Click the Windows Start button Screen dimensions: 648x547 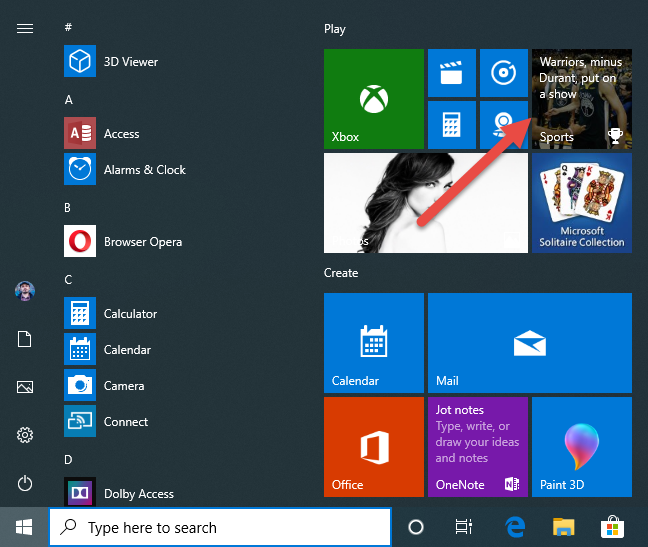pyautogui.click(x=24, y=527)
